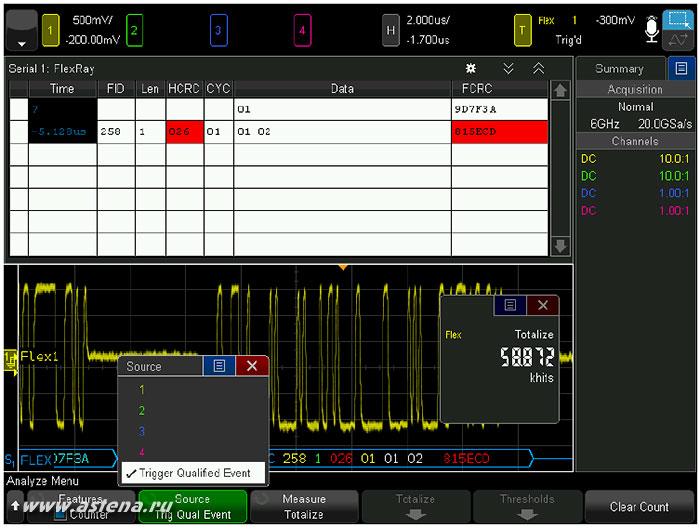
Task: Click the CYC column header
Action: [x=219, y=89]
